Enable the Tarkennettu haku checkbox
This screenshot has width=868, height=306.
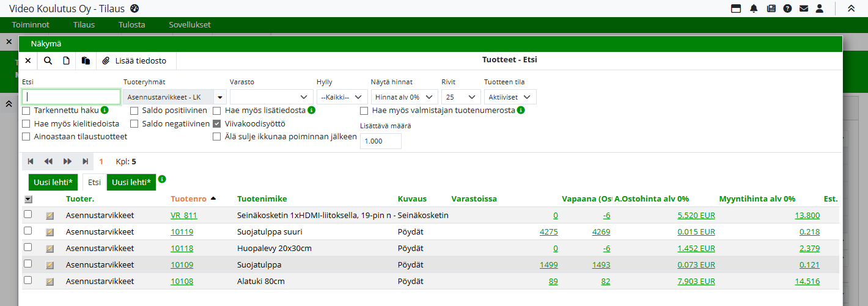(x=26, y=111)
